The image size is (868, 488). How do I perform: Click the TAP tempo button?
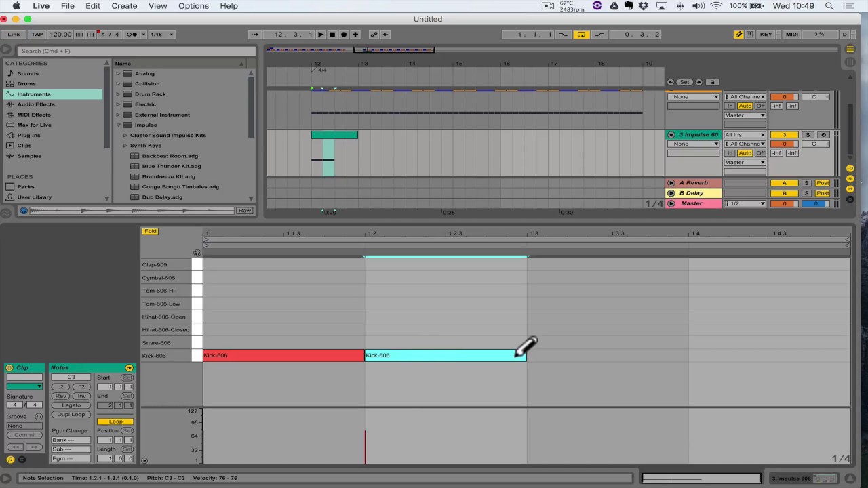click(37, 35)
